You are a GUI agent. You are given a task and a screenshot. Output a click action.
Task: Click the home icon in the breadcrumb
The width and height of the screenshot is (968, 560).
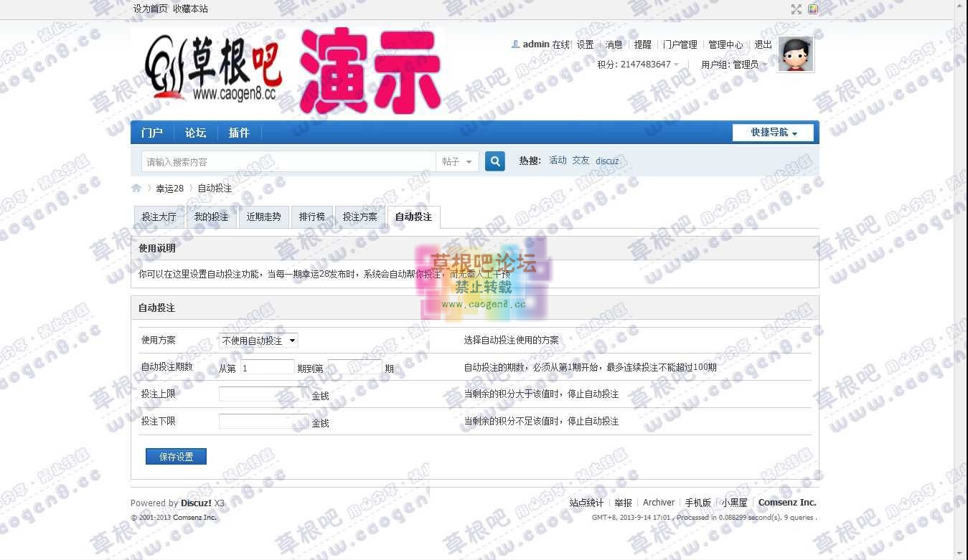point(136,188)
